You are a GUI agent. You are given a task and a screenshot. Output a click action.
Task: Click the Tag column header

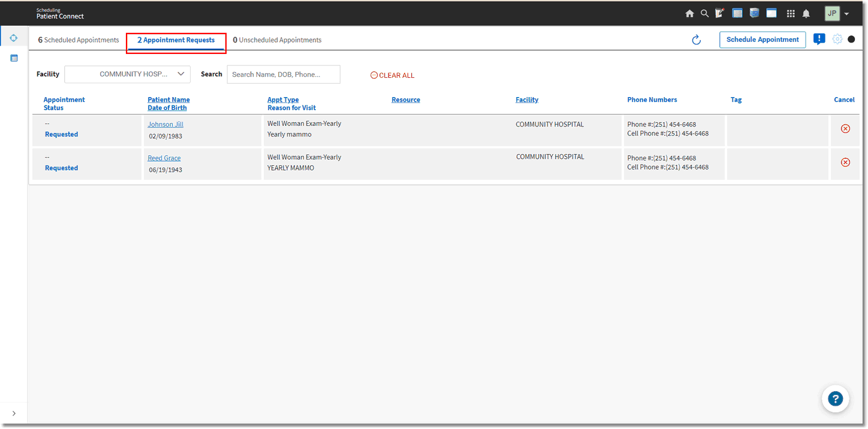tap(736, 100)
